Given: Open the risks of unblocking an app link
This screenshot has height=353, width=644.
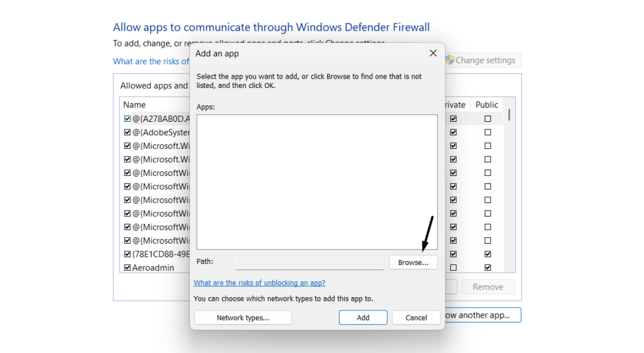Looking at the screenshot, I should point(259,283).
